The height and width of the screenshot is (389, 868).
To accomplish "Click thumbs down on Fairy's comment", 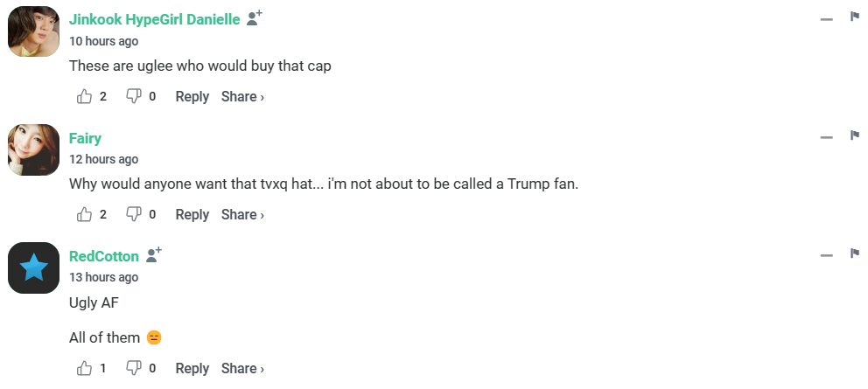I will pos(134,214).
